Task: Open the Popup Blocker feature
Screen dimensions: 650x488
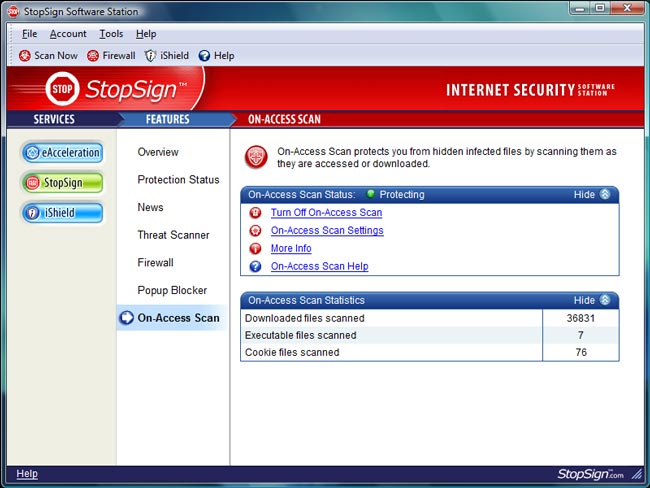Action: [x=172, y=291]
